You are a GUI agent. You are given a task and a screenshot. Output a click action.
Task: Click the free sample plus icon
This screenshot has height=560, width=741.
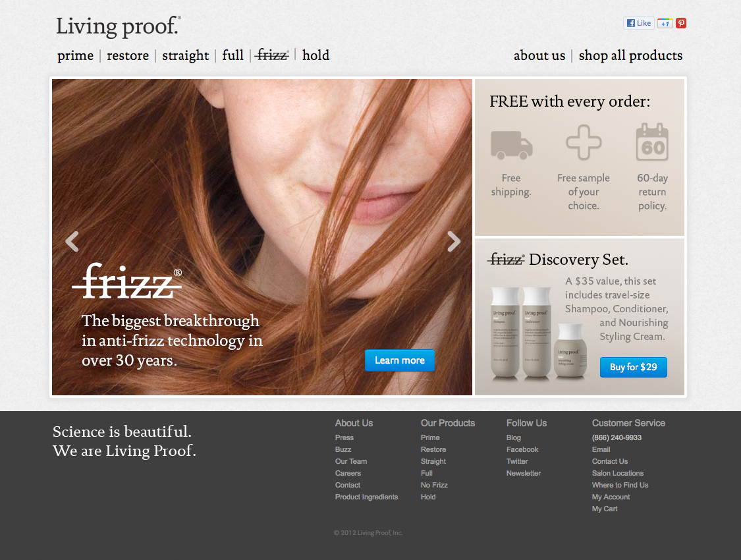click(x=584, y=142)
